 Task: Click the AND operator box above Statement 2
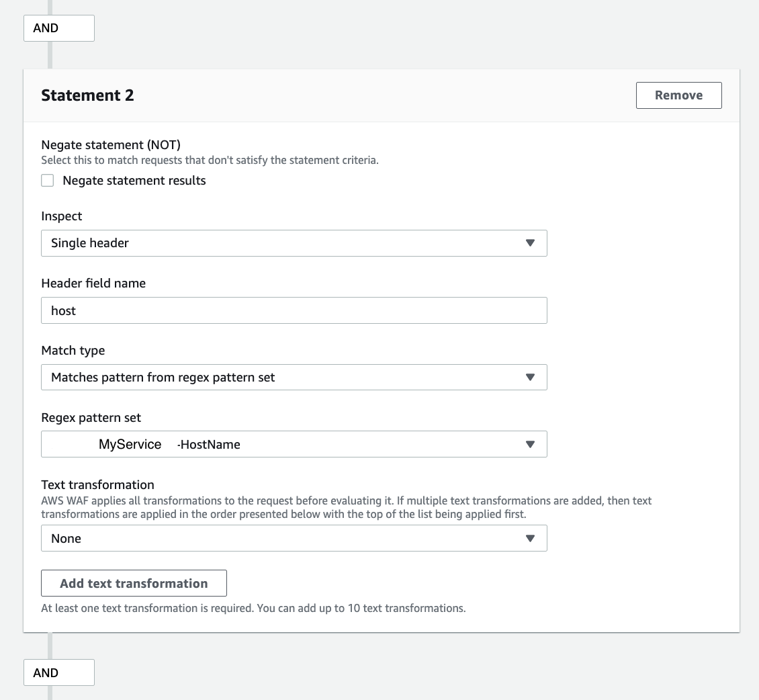(59, 28)
